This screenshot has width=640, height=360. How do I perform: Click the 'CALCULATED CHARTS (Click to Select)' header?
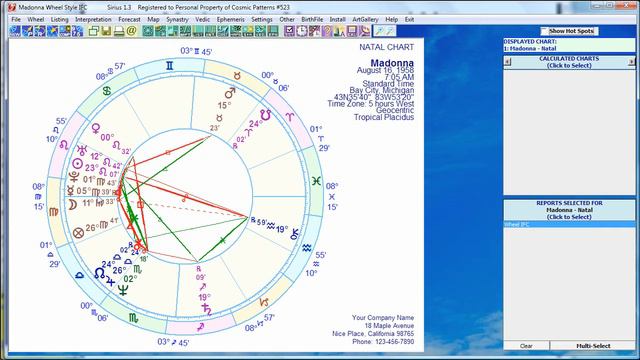coord(569,62)
